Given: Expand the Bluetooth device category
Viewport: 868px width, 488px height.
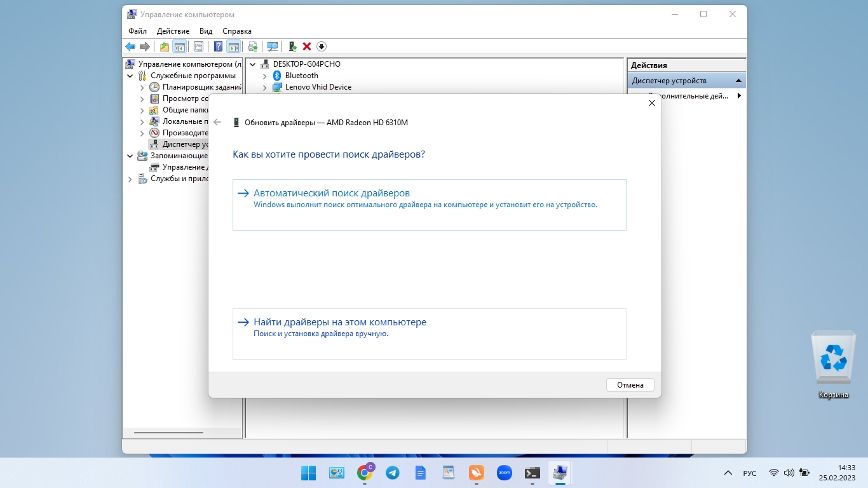Looking at the screenshot, I should (x=265, y=76).
